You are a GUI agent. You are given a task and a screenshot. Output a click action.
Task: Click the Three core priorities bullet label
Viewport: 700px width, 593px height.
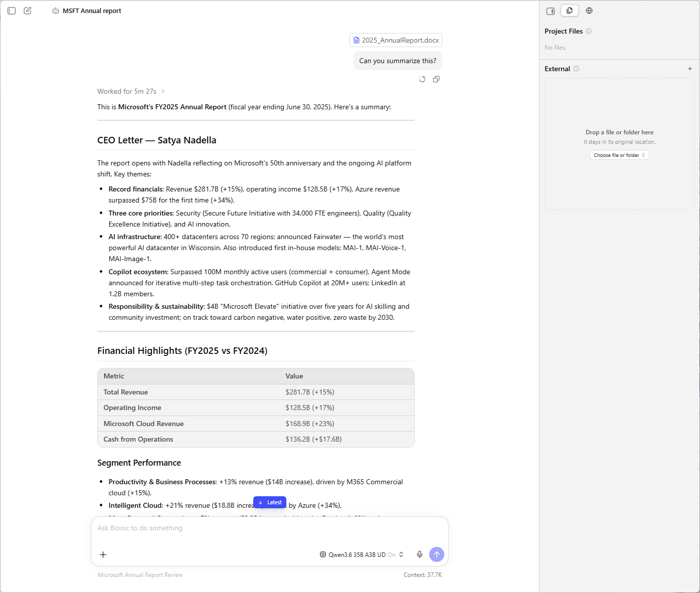click(141, 213)
